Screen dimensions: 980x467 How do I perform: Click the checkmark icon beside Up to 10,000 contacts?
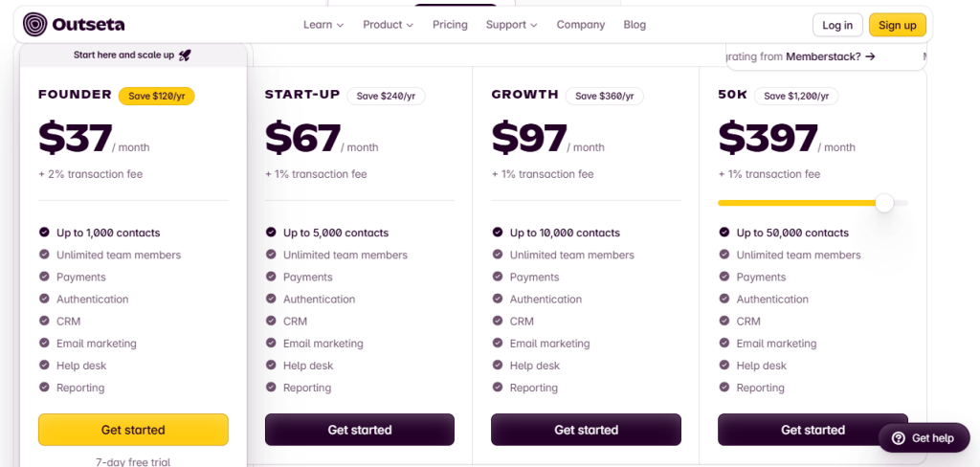(498, 233)
